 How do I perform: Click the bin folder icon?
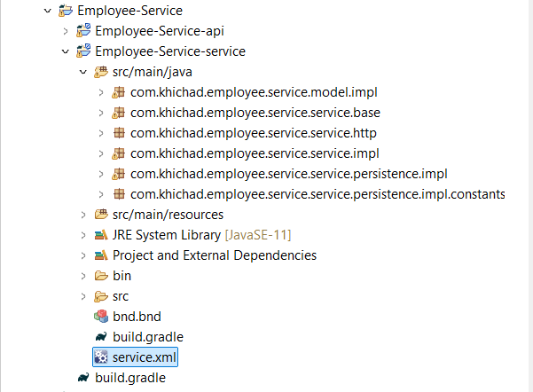click(101, 276)
